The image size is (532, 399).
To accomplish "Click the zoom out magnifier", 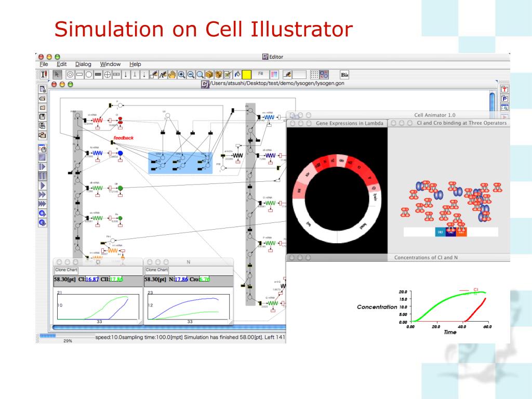I will point(191,75).
